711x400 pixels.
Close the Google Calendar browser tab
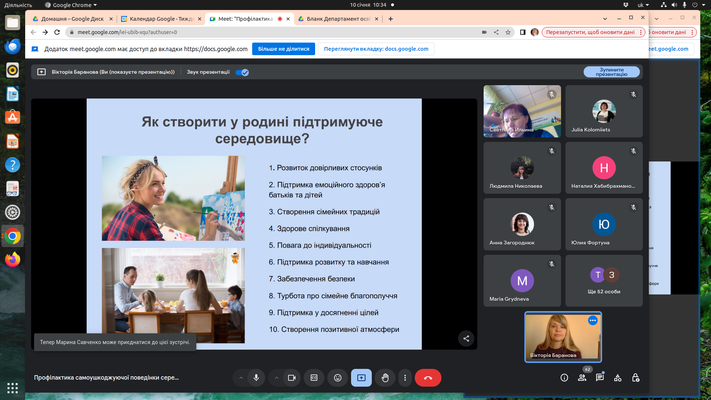click(199, 19)
